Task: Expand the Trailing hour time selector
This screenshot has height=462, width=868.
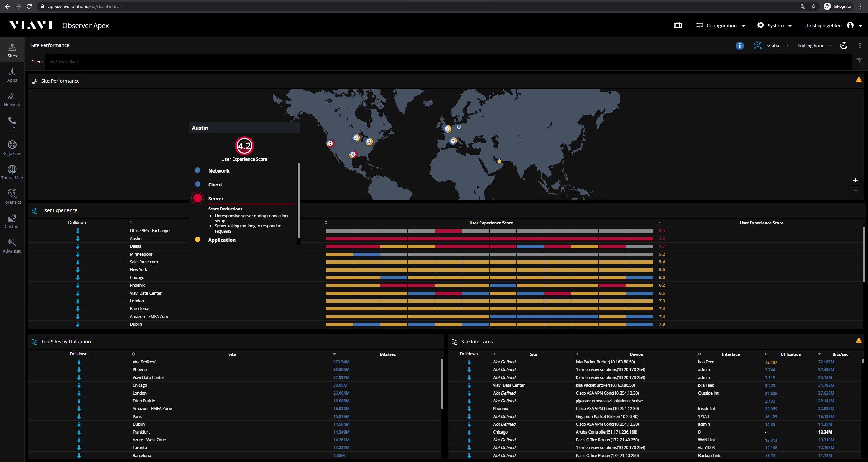Action: coord(814,45)
